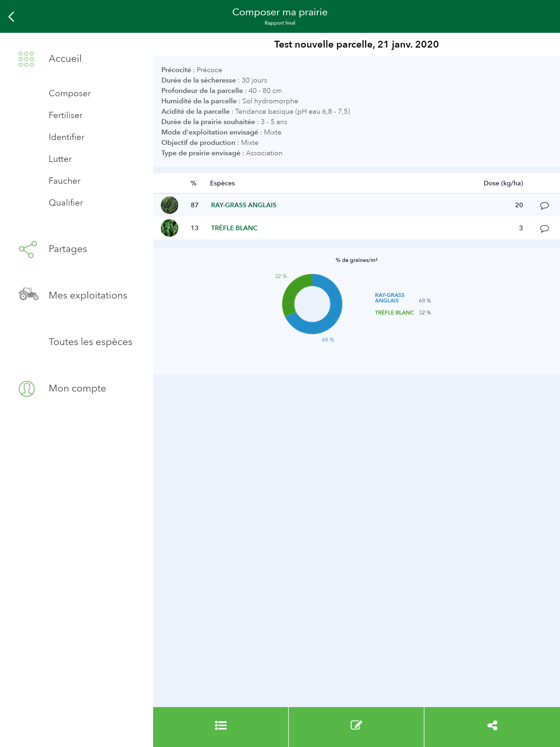Open comment bubble for Ray-grass anglais
The image size is (560, 747).
tap(544, 205)
